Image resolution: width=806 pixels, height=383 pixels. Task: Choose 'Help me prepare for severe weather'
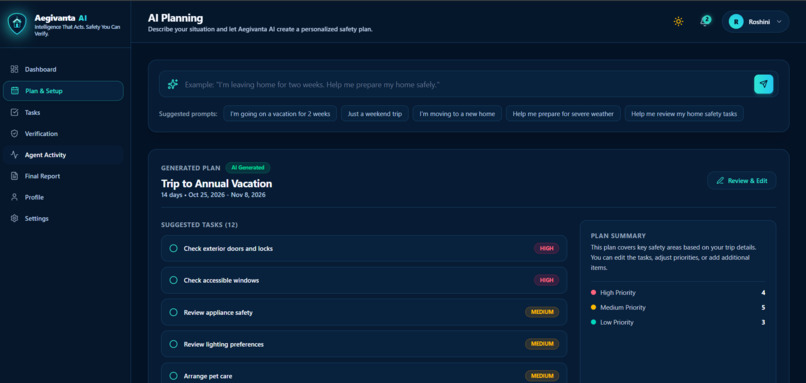(x=563, y=114)
